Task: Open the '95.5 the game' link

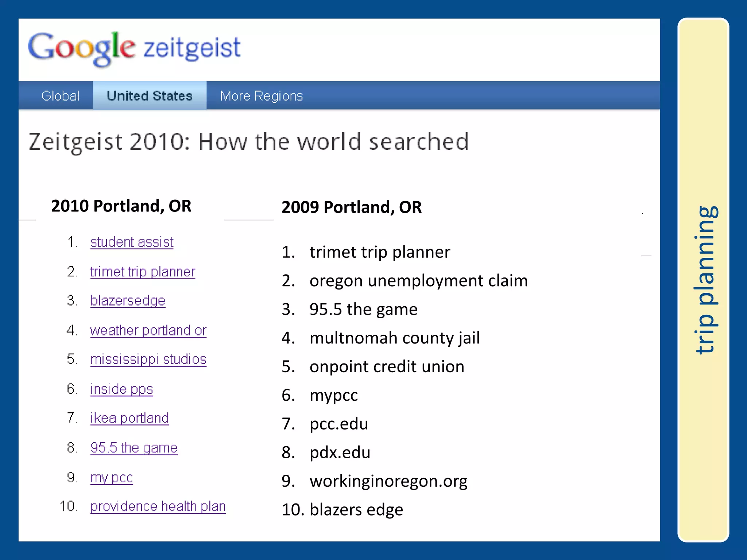Action: (134, 448)
